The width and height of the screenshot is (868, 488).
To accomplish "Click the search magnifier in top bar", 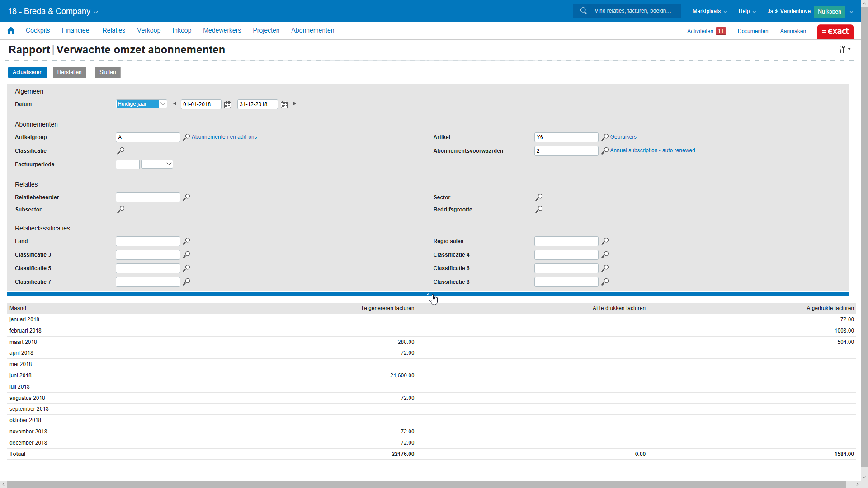I will pos(584,11).
